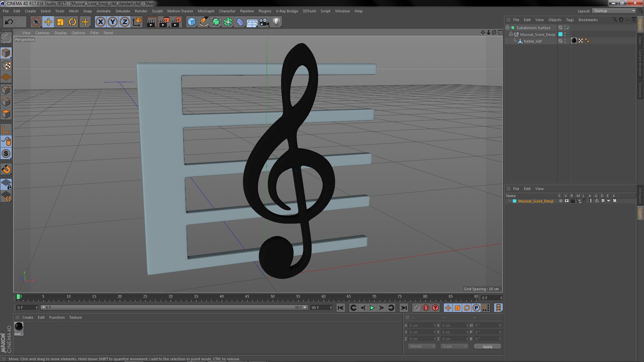Toggle X-axis lock

click(x=100, y=22)
